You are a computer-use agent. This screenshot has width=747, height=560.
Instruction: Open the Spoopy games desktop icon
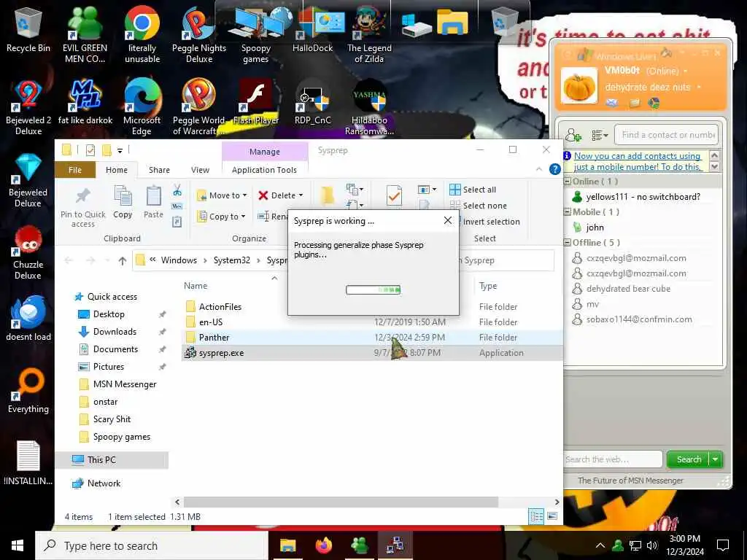[x=256, y=36]
